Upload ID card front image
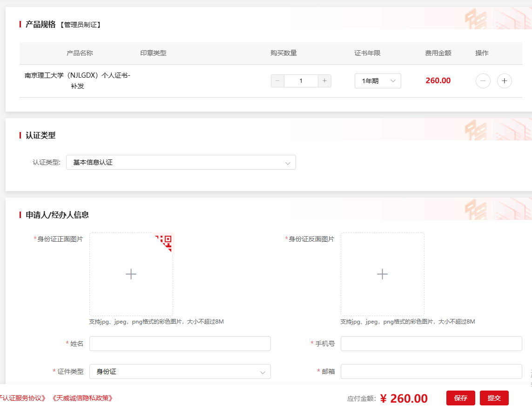This screenshot has width=532, height=411. (131, 274)
